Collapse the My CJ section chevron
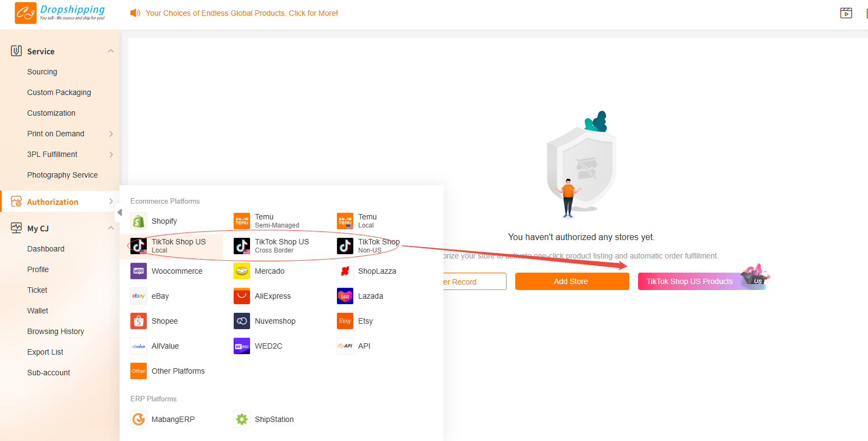 [x=111, y=228]
